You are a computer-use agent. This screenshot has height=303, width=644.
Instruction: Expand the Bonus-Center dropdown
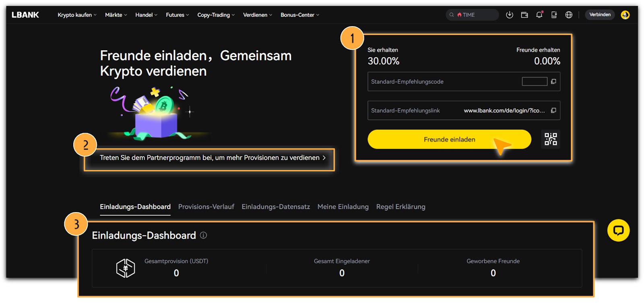click(299, 15)
